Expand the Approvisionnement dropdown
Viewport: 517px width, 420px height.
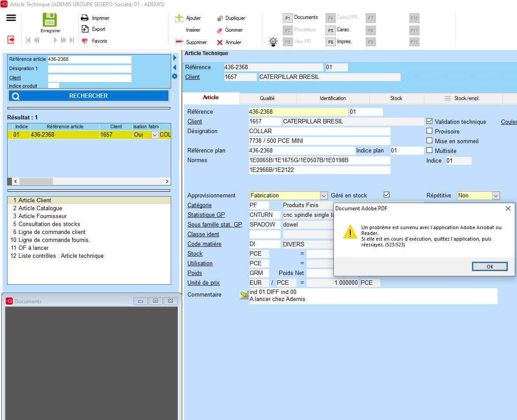pyautogui.click(x=324, y=196)
